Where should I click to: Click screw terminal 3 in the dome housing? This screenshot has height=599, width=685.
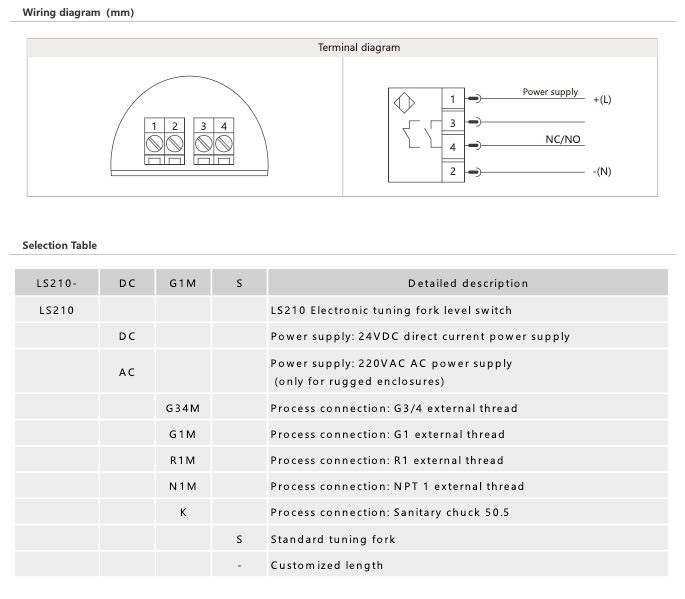[x=203, y=142]
